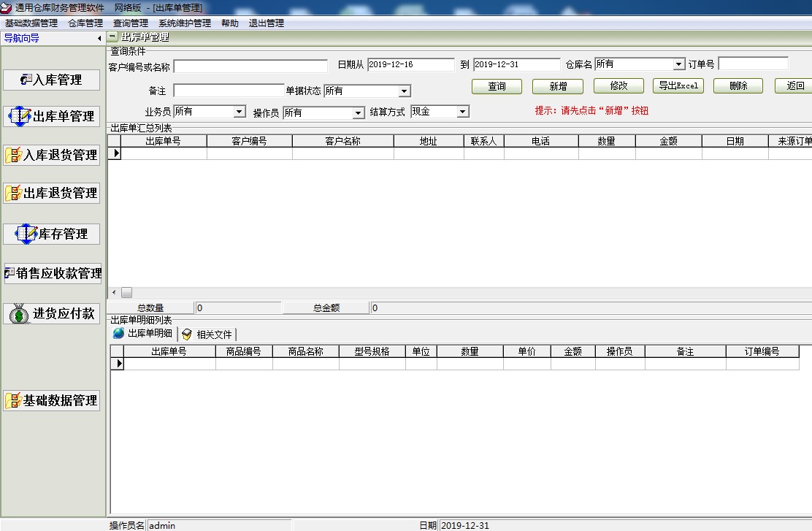
Task: Open 基础数据管理 sidebar item
Action: (x=52, y=400)
